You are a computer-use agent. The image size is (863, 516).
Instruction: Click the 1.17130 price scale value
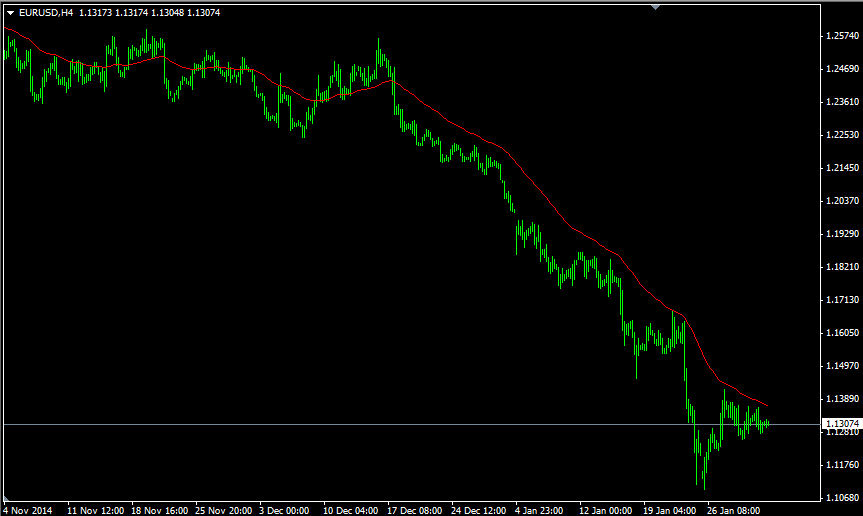click(x=842, y=300)
